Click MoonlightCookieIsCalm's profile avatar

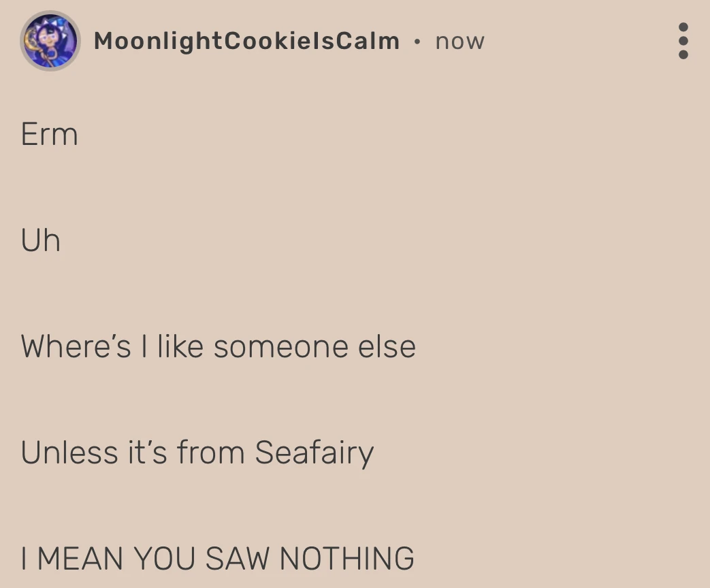50,41
